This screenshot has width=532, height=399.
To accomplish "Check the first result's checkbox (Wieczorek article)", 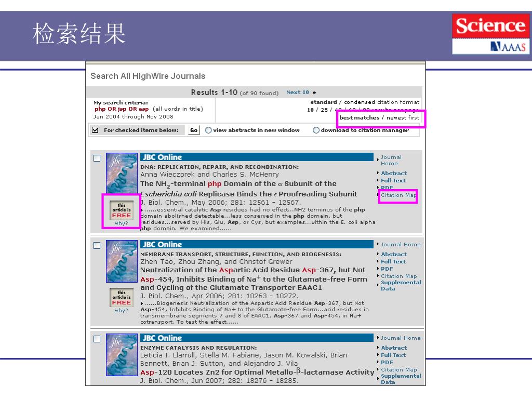I will [97, 158].
